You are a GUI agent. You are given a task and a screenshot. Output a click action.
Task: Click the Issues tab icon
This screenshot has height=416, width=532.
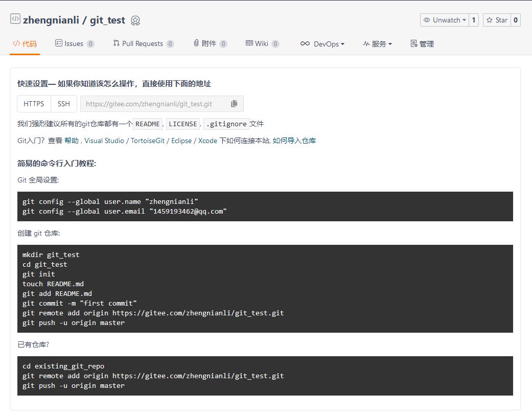tap(59, 43)
